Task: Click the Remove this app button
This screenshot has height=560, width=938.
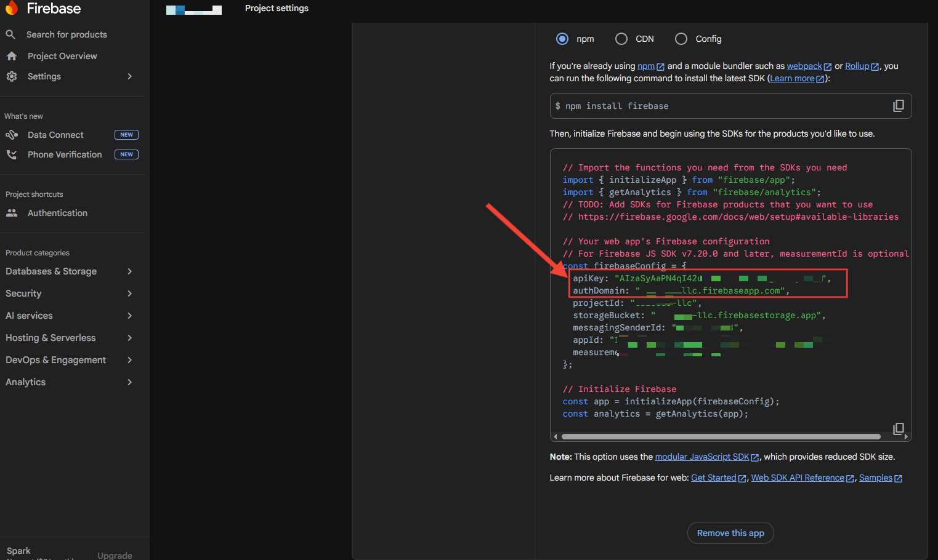Action: pyautogui.click(x=730, y=533)
